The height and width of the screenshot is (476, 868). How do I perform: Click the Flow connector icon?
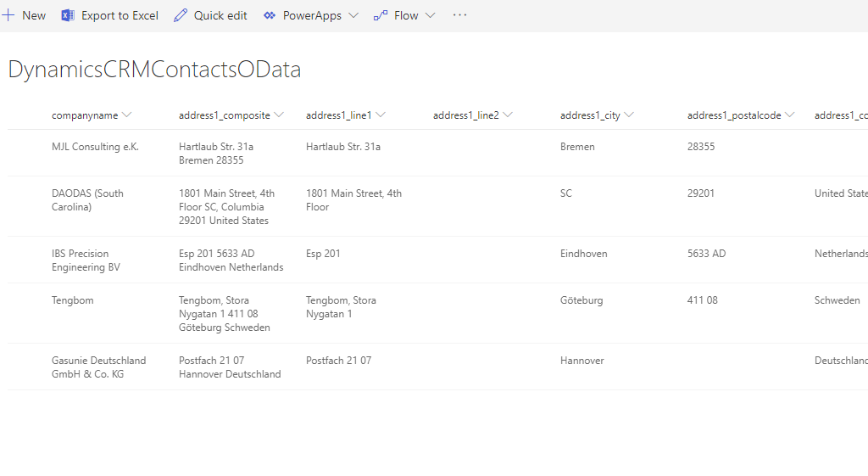(381, 15)
